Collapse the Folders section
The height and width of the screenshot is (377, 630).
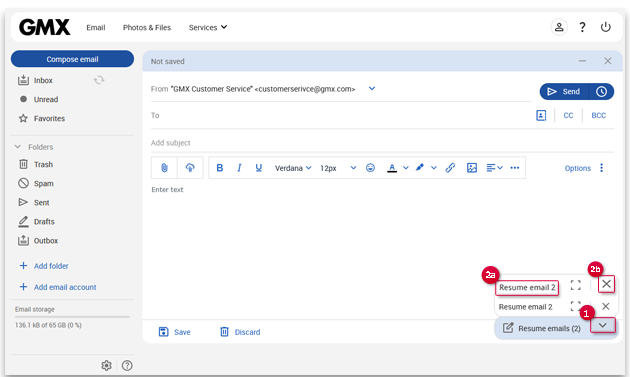[x=18, y=147]
